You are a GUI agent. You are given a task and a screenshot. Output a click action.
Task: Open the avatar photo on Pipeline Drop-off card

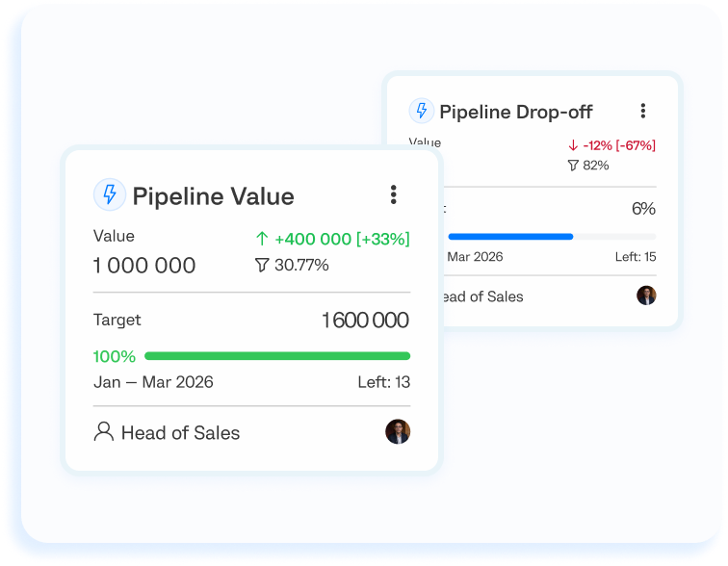[x=646, y=296]
